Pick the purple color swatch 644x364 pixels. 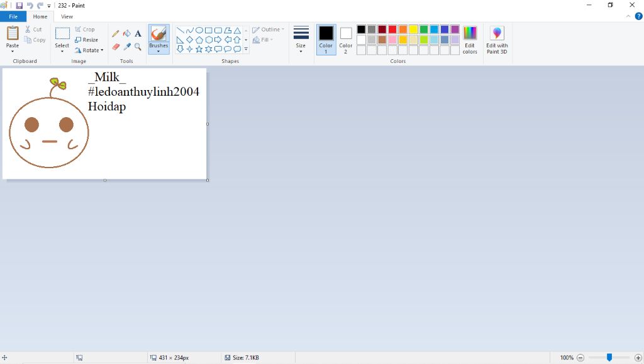click(x=455, y=29)
